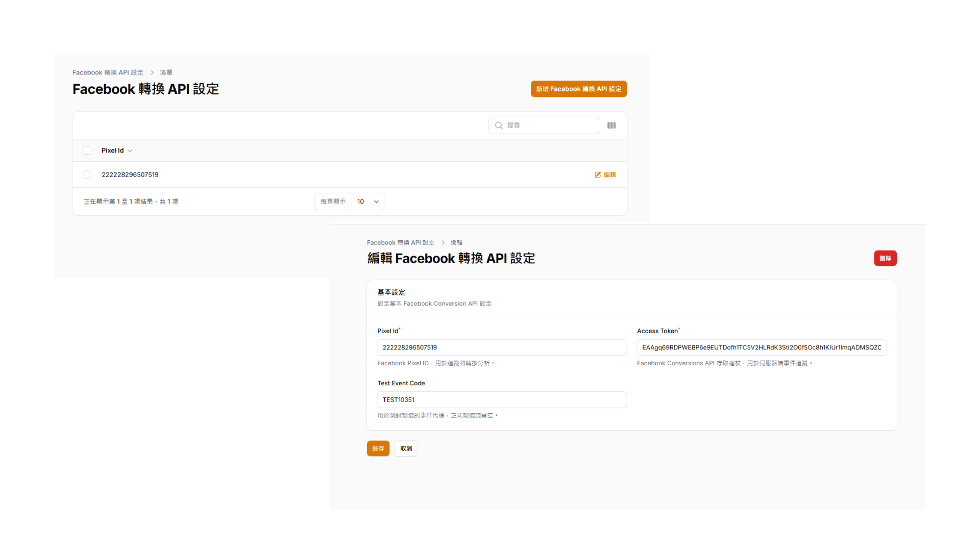Click into the Pixel Id input field
Viewport: 980px width, 551px height.
click(x=501, y=347)
